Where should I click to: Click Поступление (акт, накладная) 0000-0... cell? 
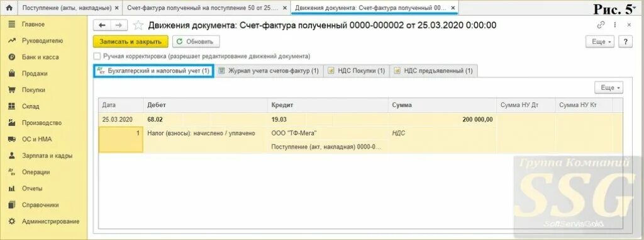328,147
